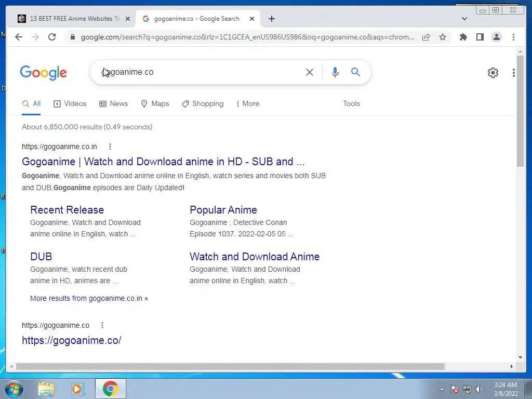The image size is (532, 399).
Task: Select the All results tab
Action: pos(31,104)
